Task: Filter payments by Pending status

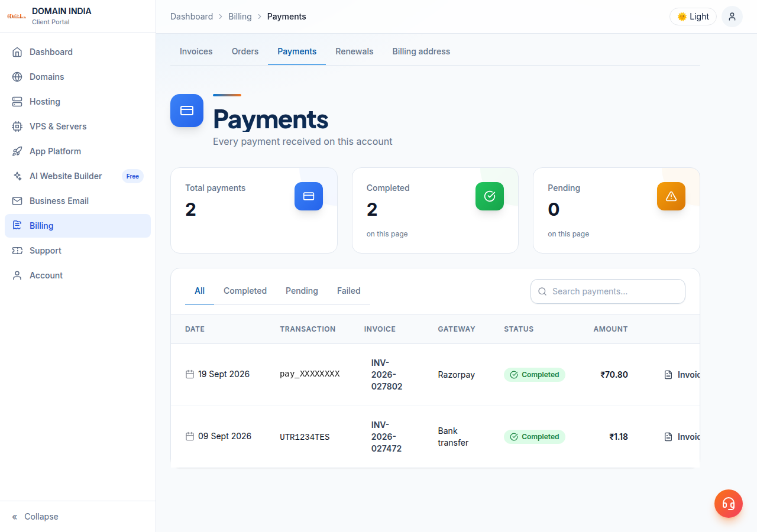Action: point(302,291)
